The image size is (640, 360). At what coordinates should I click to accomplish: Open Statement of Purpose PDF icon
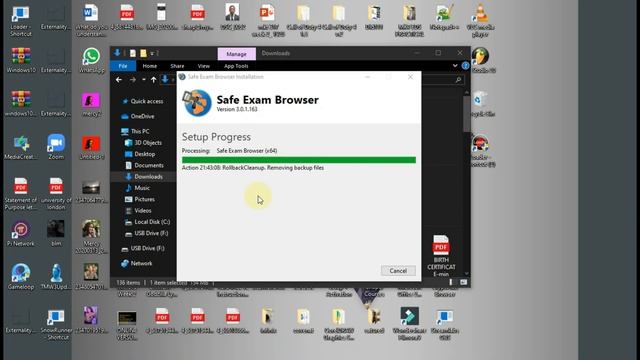[21, 193]
